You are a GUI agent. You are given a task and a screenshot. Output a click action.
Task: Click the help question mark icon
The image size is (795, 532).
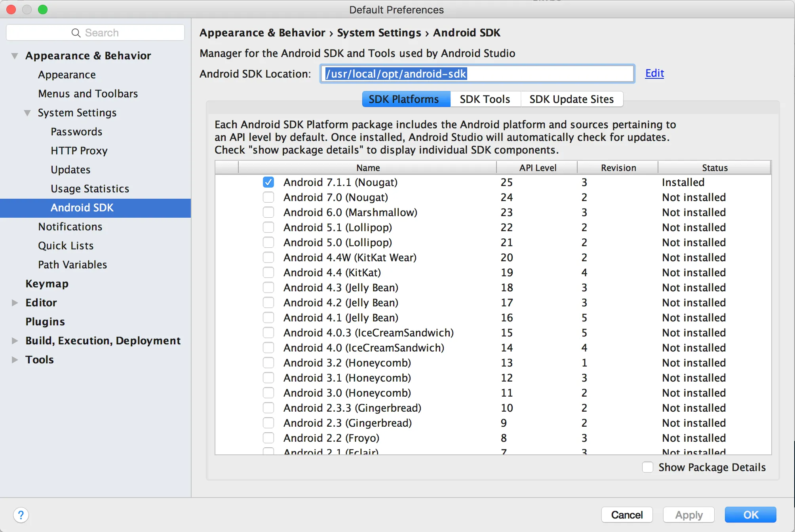coord(21,515)
